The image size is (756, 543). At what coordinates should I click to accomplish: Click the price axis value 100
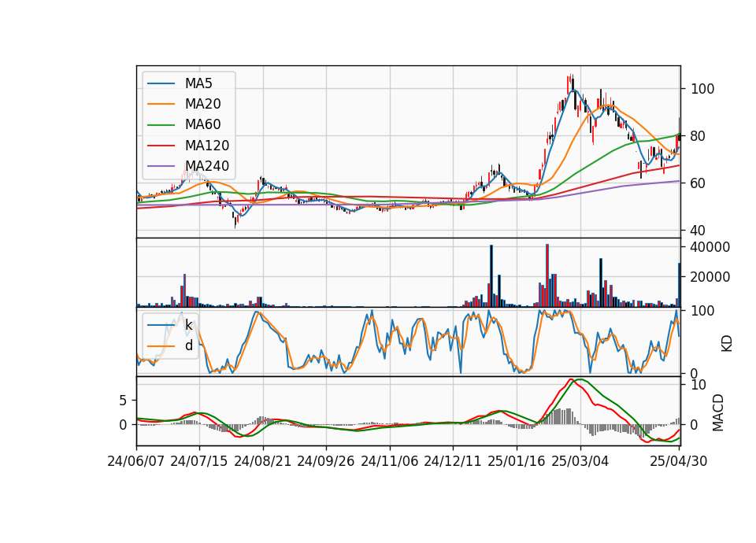tap(702, 89)
